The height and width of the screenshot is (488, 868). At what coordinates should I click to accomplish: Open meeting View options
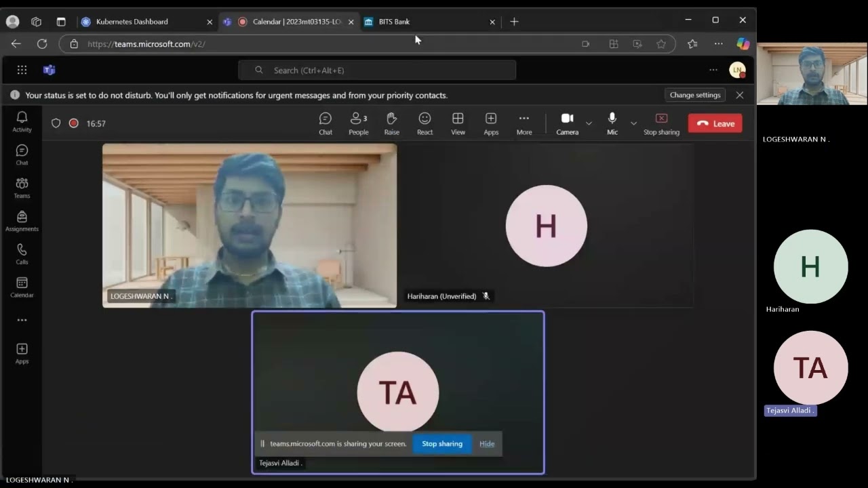point(458,123)
